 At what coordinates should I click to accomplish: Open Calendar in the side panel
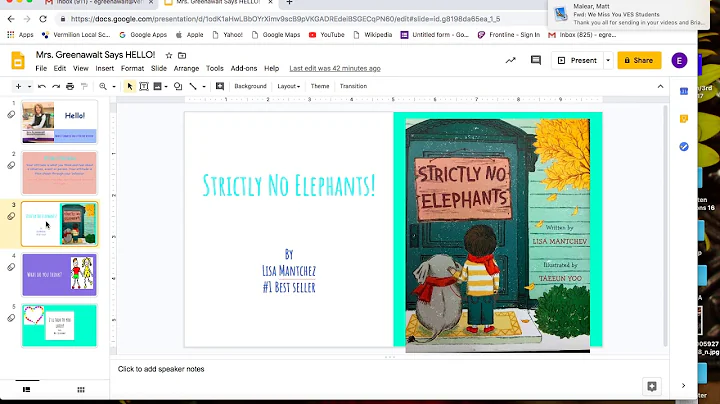[684, 91]
